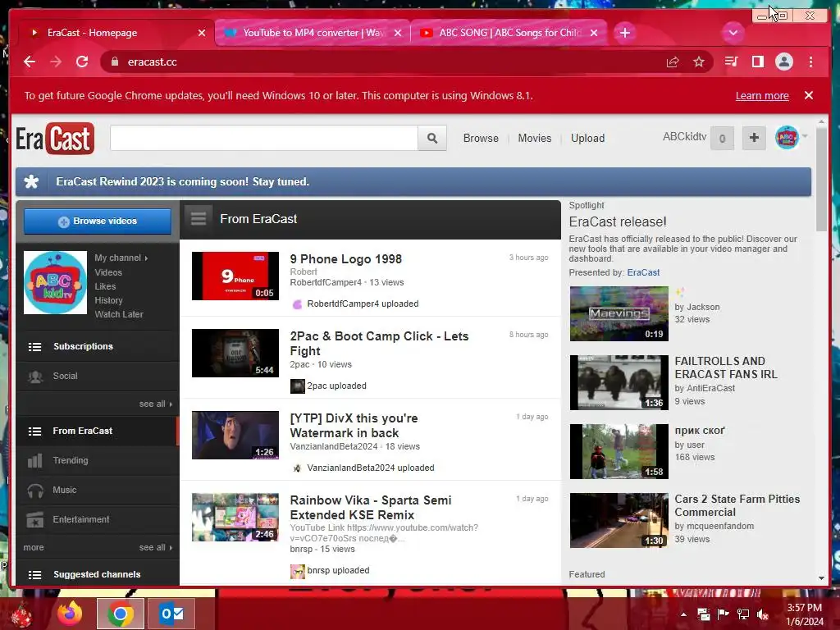Open the Upload menu link
This screenshot has height=630, width=840.
coord(587,138)
